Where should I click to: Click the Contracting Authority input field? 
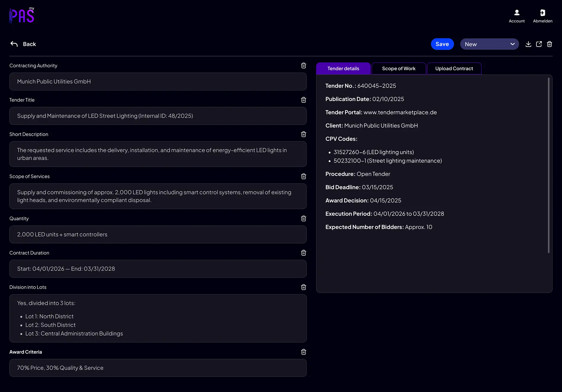(x=158, y=81)
